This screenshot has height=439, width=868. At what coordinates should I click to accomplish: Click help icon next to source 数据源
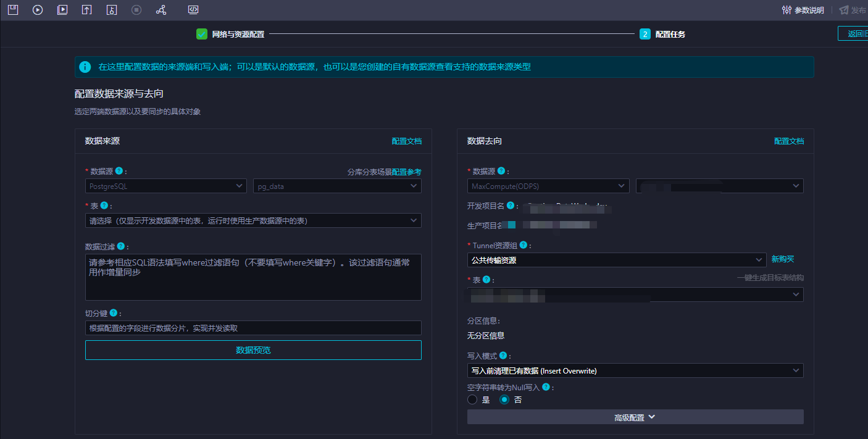coord(119,171)
